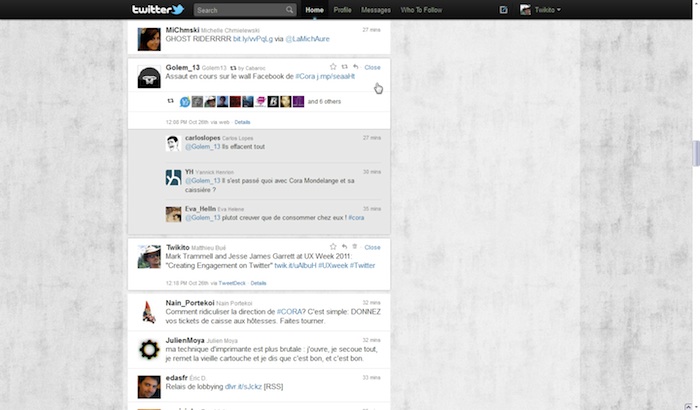This screenshot has width=700, height=410.
Task: Click the search magnifier icon
Action: pyautogui.click(x=292, y=10)
